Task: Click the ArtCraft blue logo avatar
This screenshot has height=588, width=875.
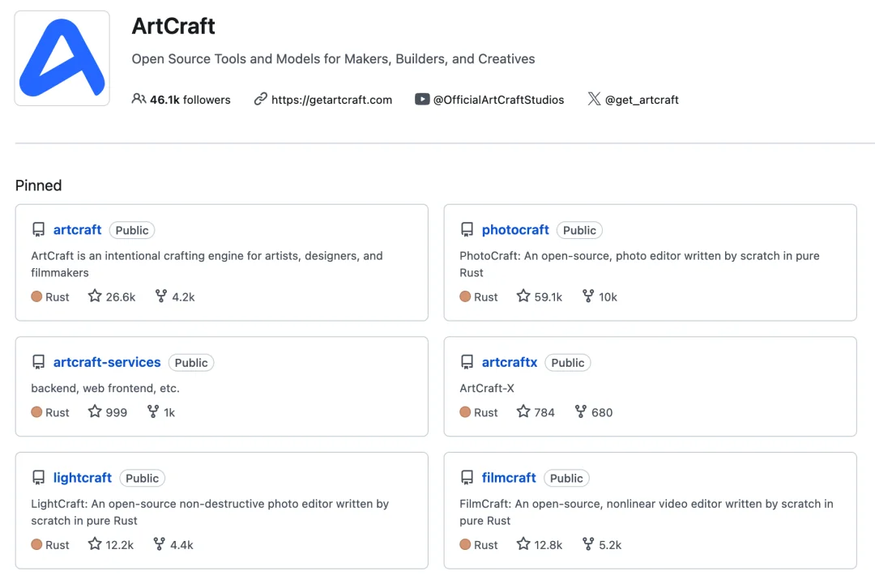Action: 62,58
